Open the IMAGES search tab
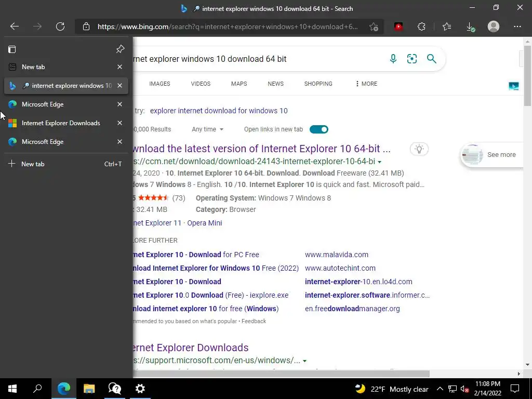 (159, 84)
